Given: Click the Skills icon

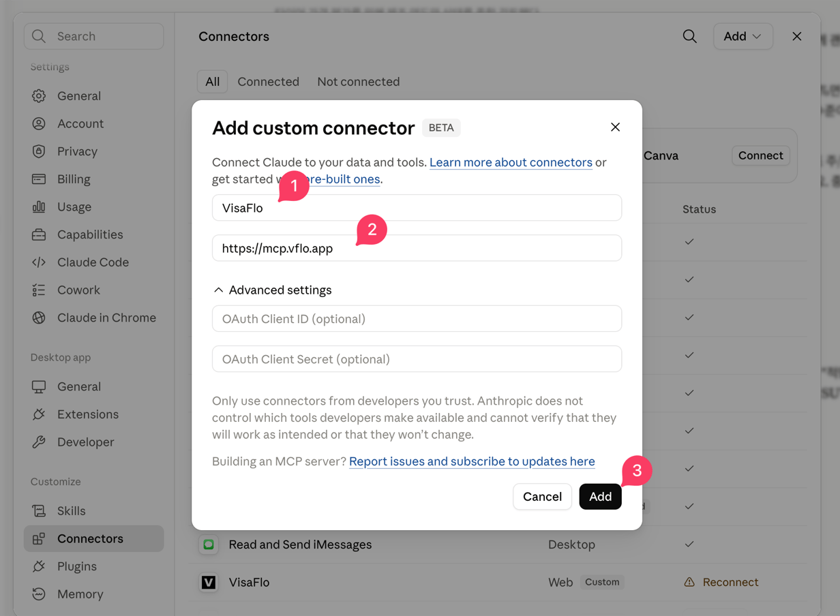Looking at the screenshot, I should click(39, 511).
